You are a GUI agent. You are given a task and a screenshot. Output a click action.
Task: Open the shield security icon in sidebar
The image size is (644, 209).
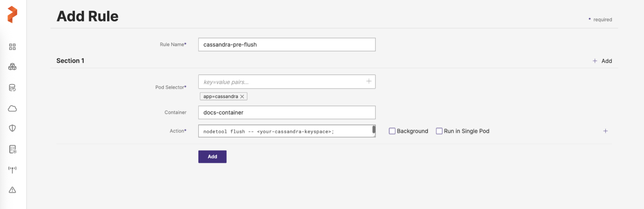[x=12, y=128]
